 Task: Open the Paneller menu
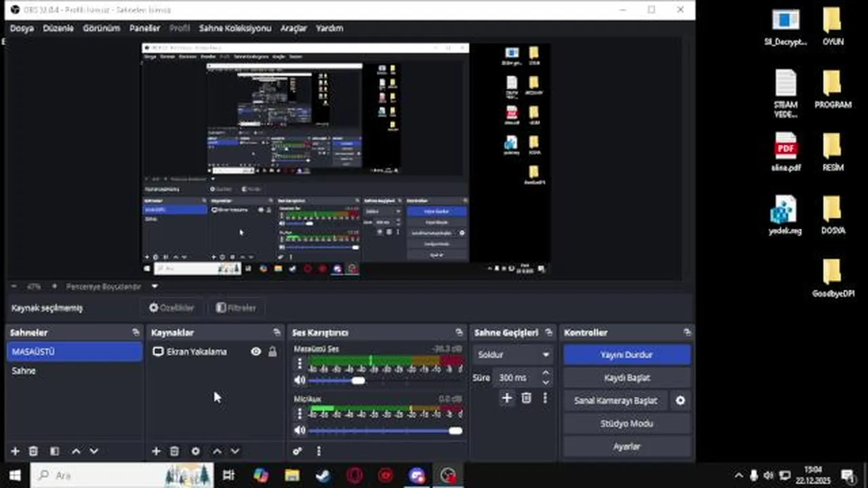point(144,28)
